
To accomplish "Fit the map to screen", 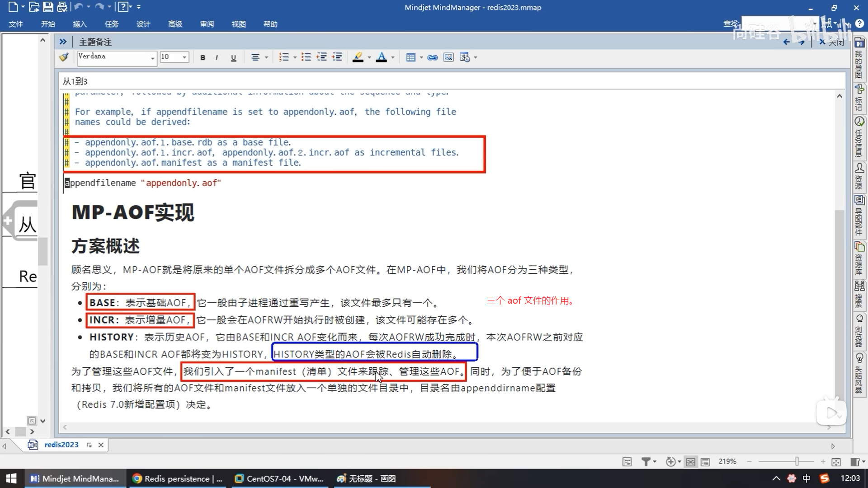I will (x=836, y=461).
